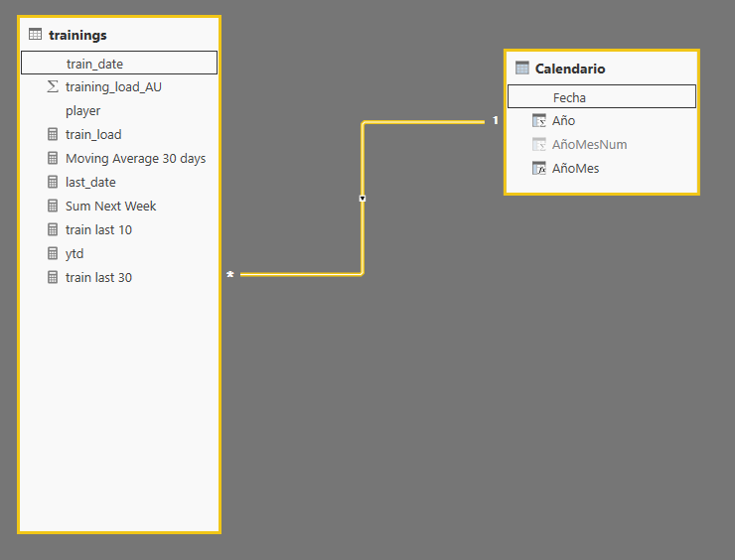Image resolution: width=735 pixels, height=560 pixels.
Task: Click the trainings table title
Action: pos(77,35)
